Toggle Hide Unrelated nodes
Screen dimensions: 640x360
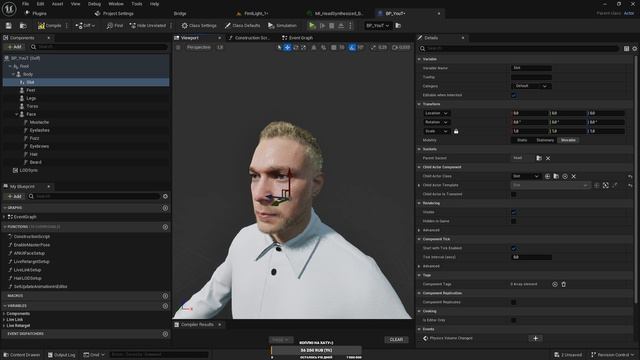148,26
